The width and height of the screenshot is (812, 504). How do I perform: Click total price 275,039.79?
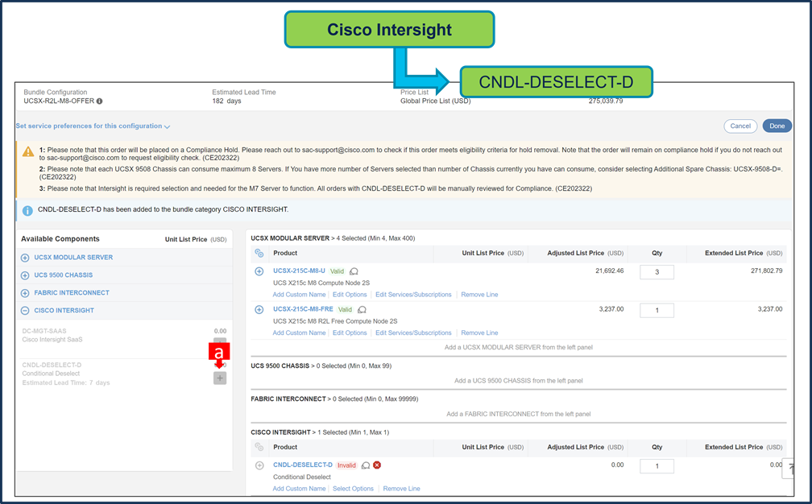(x=606, y=101)
